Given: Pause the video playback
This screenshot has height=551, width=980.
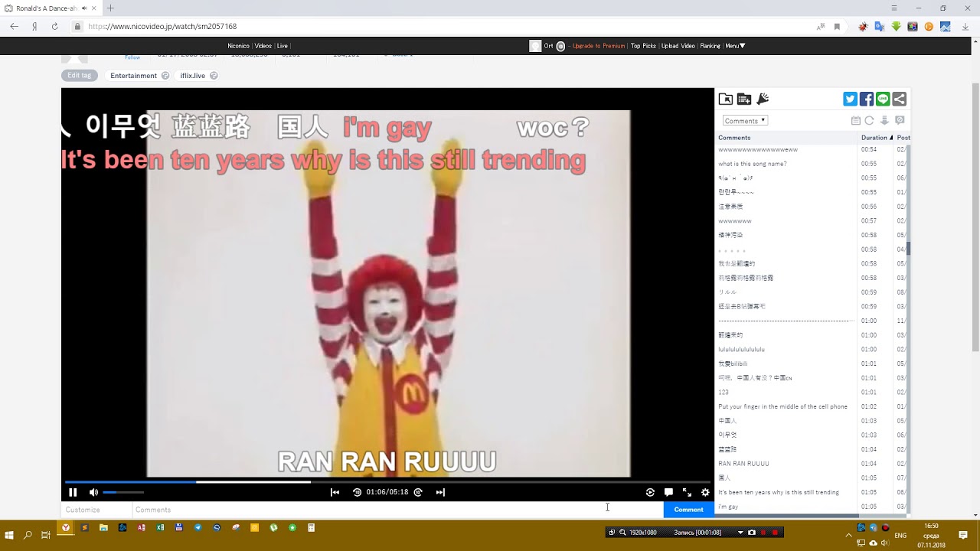Looking at the screenshot, I should pyautogui.click(x=73, y=492).
